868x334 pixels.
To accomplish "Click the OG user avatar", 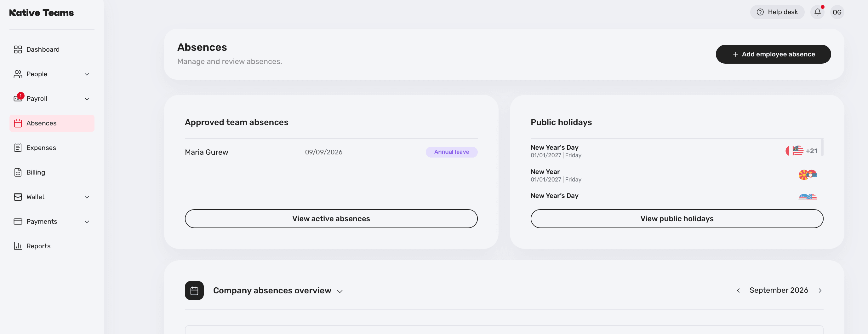I will (837, 12).
